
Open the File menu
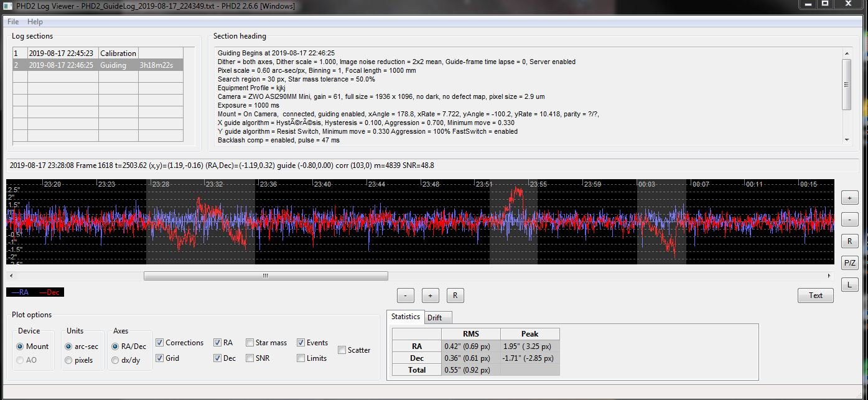point(13,22)
